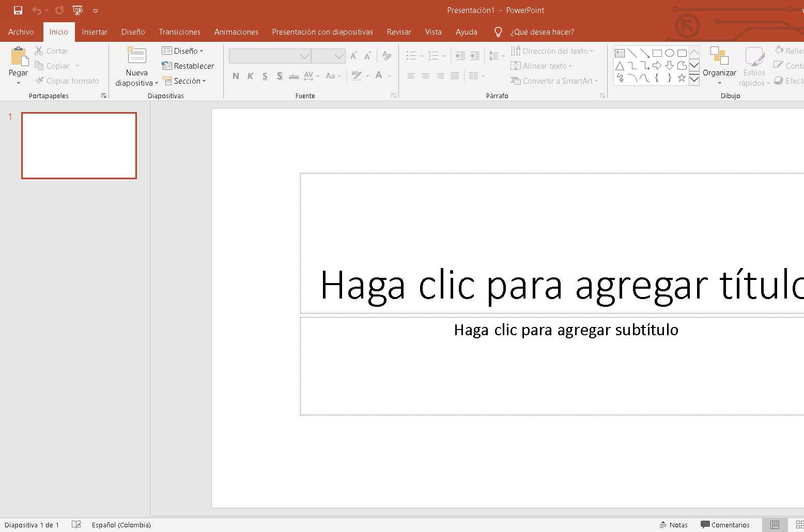Click the Save icon in quick access toolbar

tap(18, 10)
